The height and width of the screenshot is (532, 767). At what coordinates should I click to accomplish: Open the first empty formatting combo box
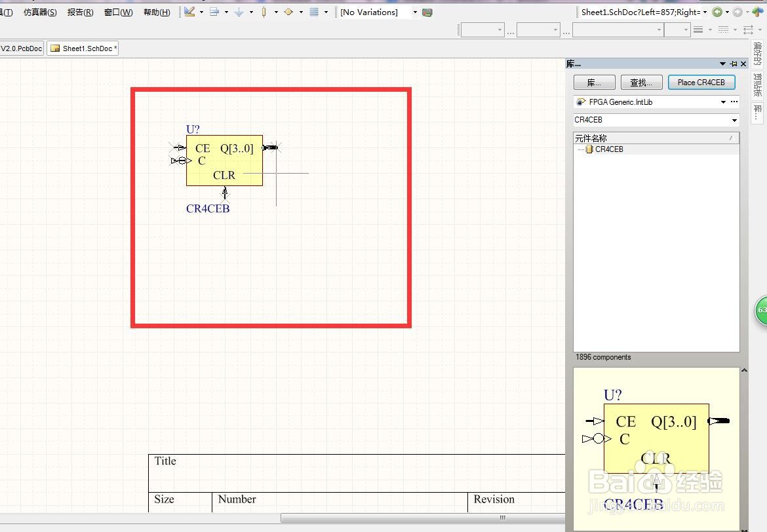click(482, 30)
